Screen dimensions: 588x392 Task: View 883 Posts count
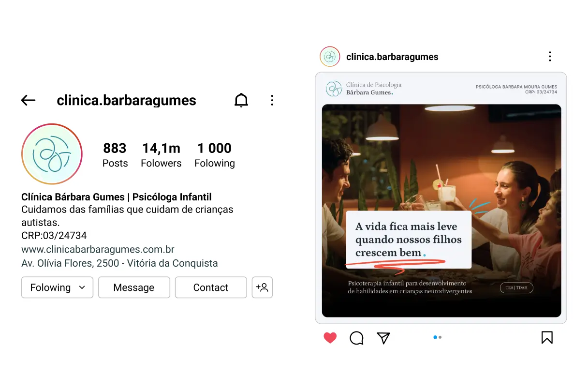click(x=115, y=155)
